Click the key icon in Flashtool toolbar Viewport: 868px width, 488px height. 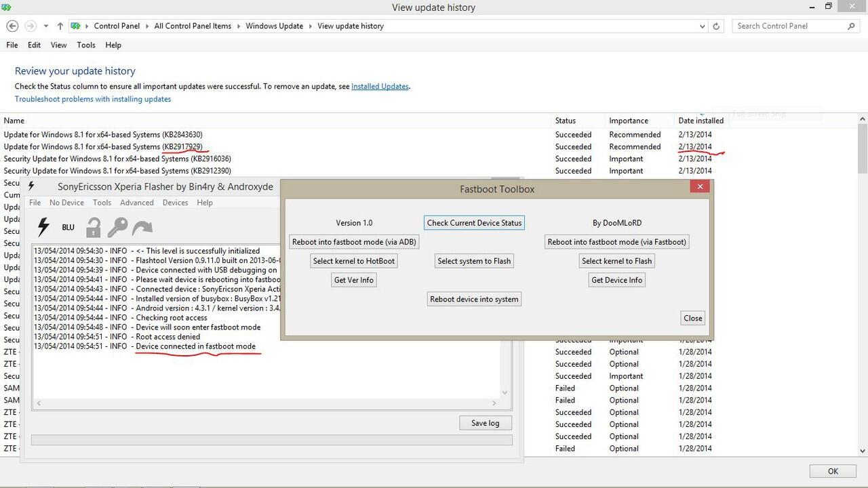[x=117, y=227]
